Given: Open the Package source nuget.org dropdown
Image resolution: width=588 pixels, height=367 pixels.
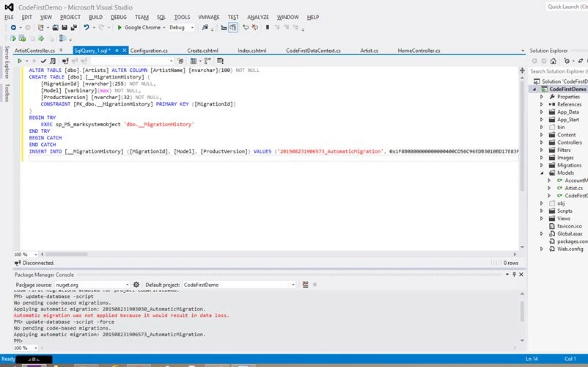Looking at the screenshot, I should (x=92, y=285).
